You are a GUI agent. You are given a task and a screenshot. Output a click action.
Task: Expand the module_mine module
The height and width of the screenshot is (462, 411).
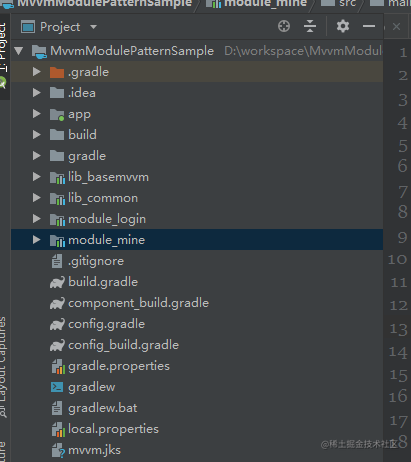(x=37, y=240)
